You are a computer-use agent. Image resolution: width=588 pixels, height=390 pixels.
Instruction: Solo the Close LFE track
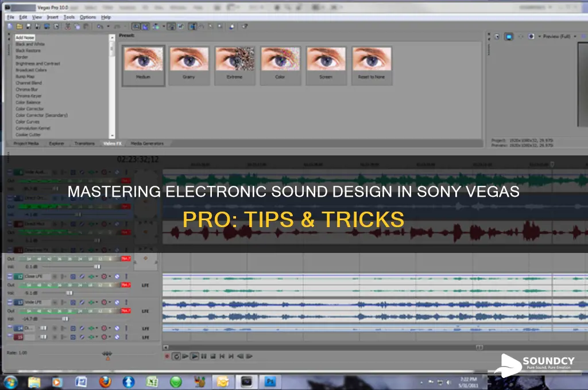coord(126,276)
